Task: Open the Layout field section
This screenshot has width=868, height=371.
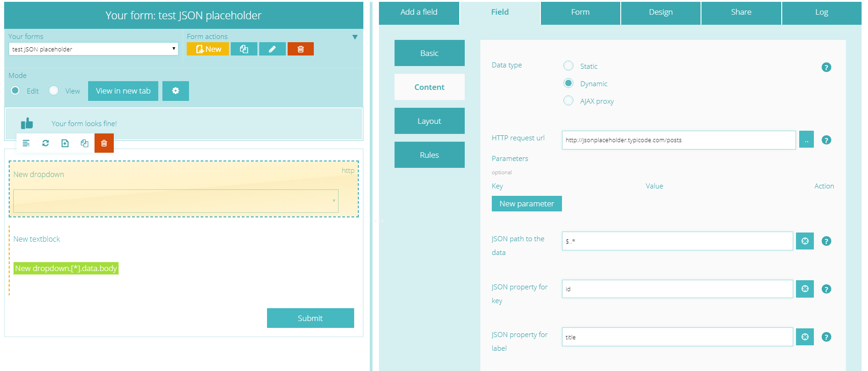Action: [429, 121]
